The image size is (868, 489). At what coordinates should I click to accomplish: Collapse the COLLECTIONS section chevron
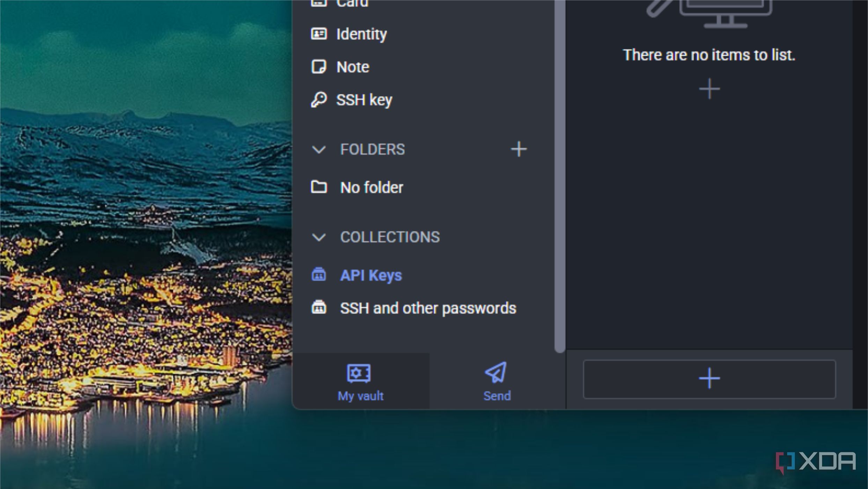point(319,238)
